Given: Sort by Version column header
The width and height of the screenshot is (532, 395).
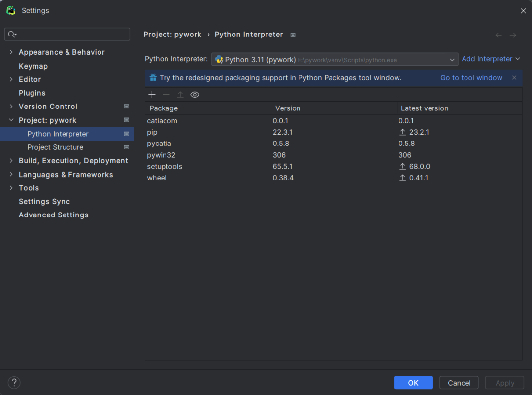Looking at the screenshot, I should click(334, 108).
